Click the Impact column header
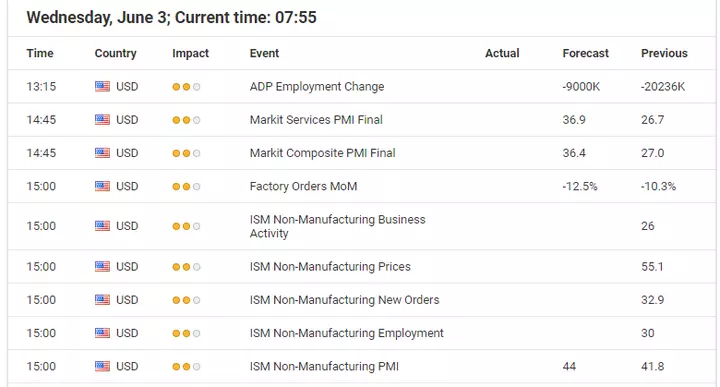The image size is (720, 387). click(x=191, y=53)
